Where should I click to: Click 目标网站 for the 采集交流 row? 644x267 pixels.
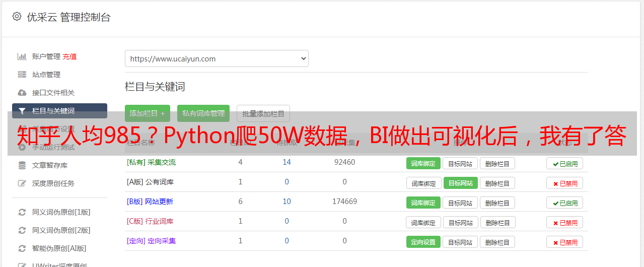(x=460, y=163)
